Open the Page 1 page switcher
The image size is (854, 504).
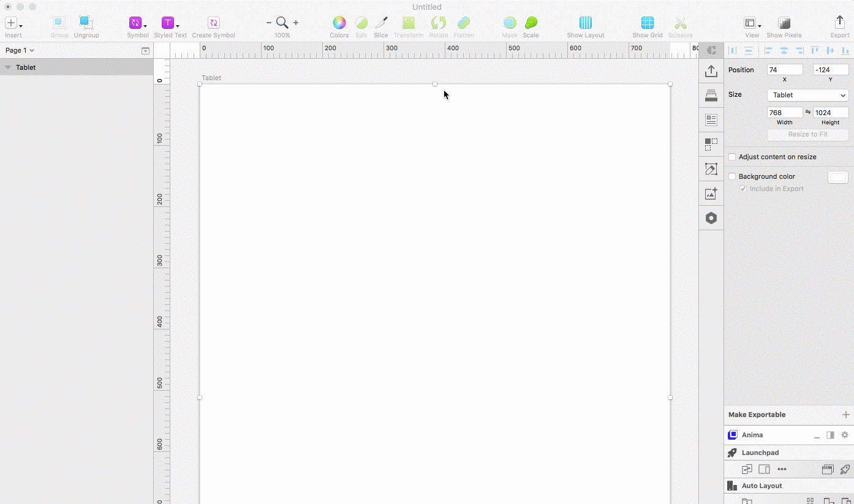pos(18,50)
